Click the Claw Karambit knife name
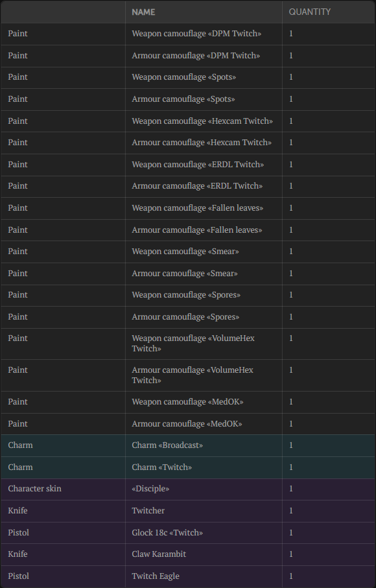The image size is (376, 588). pos(159,554)
